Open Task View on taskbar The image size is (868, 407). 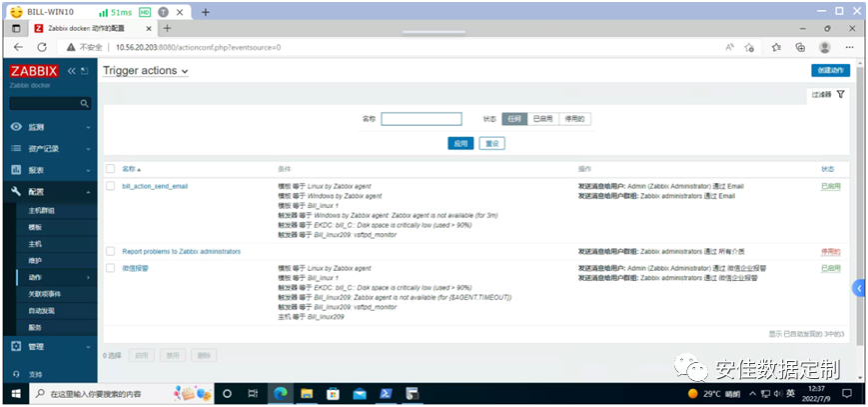(x=253, y=394)
